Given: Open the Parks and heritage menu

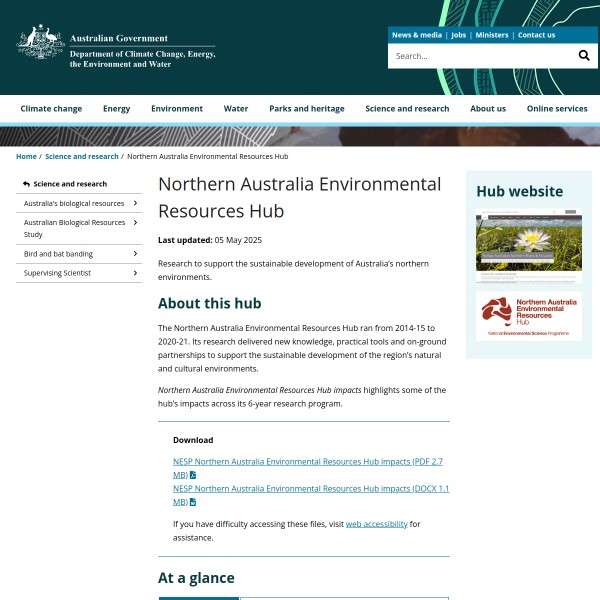Looking at the screenshot, I should click(306, 109).
